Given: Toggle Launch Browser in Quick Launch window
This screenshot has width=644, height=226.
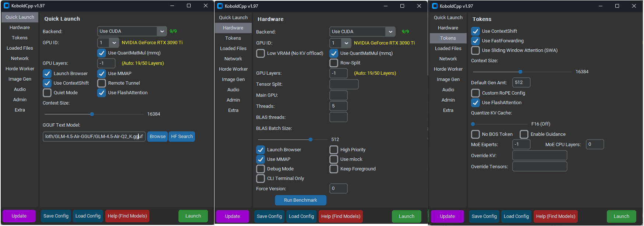Looking at the screenshot, I should (47, 74).
